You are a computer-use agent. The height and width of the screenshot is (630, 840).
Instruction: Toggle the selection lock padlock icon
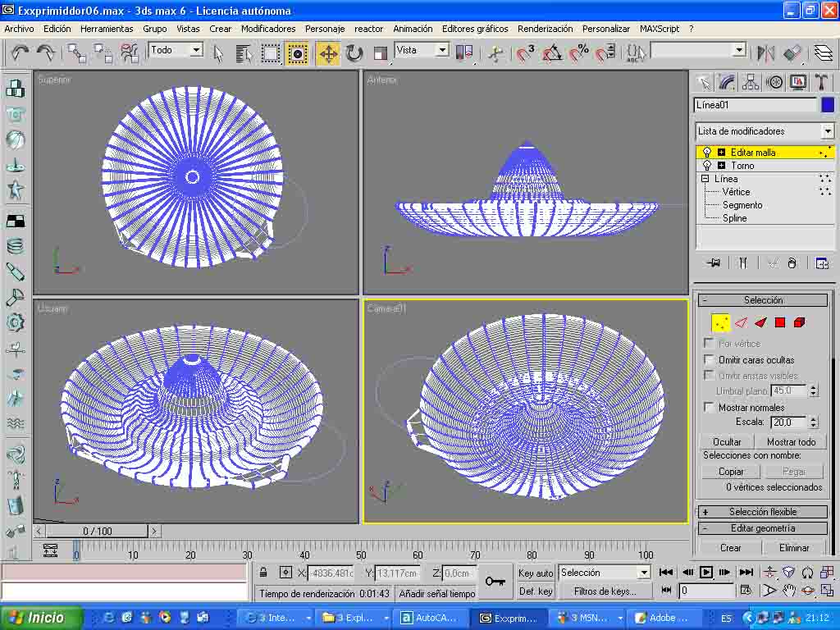coord(263,573)
